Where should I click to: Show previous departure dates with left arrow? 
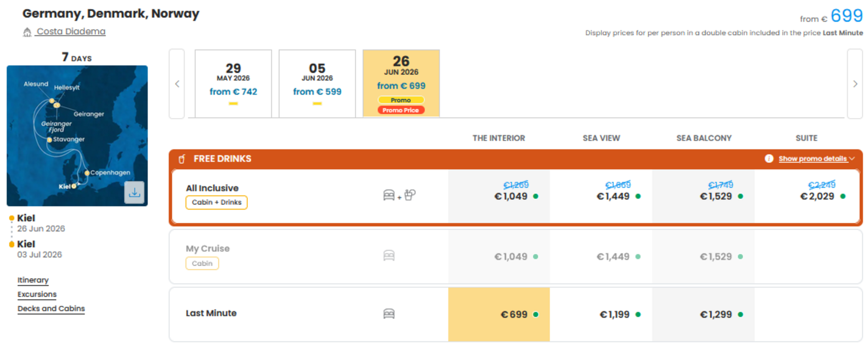coord(177,84)
